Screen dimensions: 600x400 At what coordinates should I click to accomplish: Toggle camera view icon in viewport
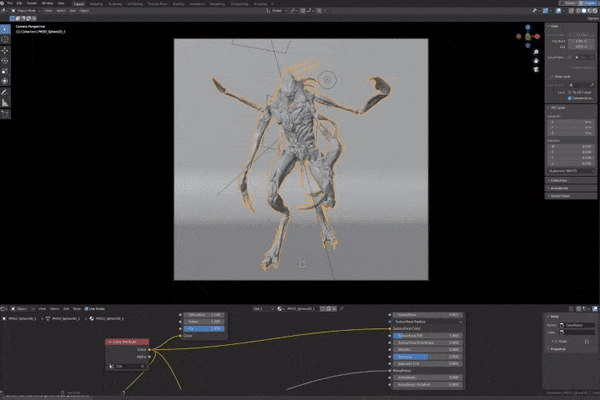pos(536,70)
